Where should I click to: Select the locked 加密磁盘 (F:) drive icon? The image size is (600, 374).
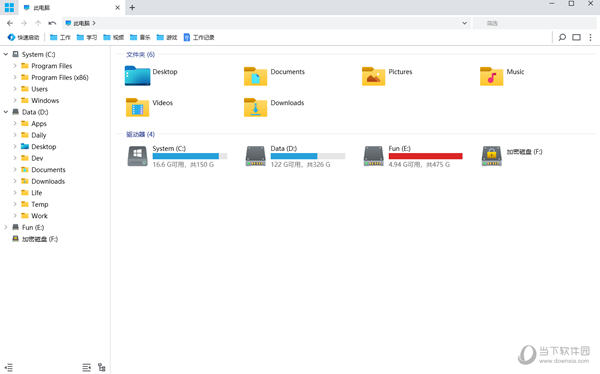click(491, 156)
